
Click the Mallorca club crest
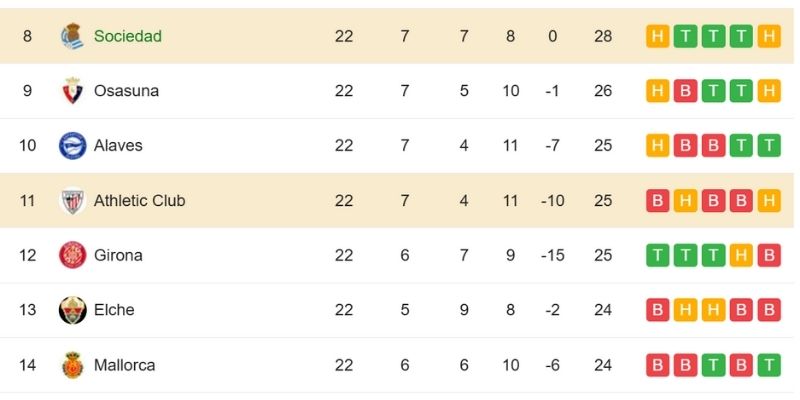coord(73,365)
